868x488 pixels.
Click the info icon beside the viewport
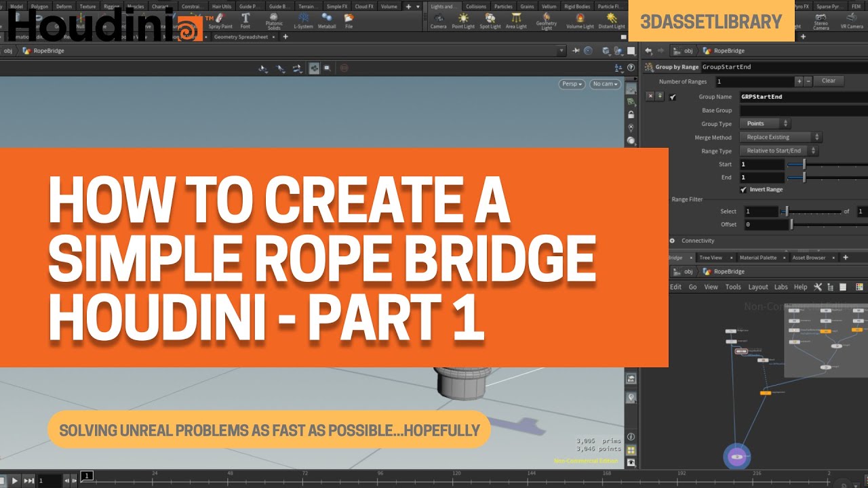[631, 436]
